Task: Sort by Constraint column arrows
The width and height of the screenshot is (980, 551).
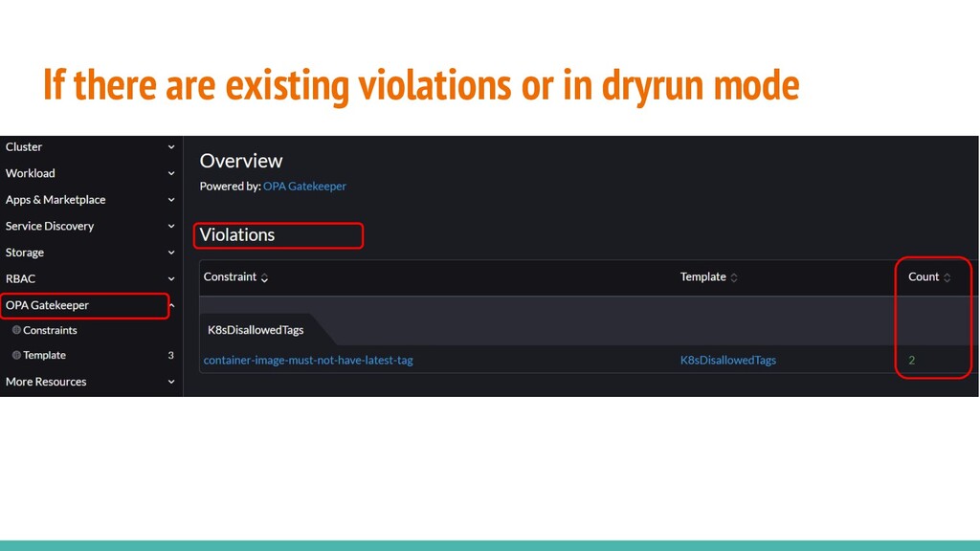Action: tap(264, 277)
